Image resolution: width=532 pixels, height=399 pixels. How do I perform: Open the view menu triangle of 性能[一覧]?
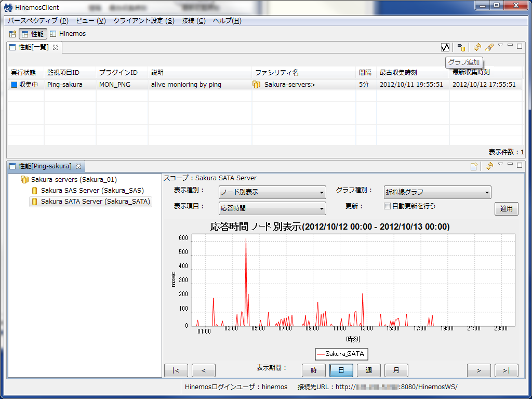[x=500, y=46]
